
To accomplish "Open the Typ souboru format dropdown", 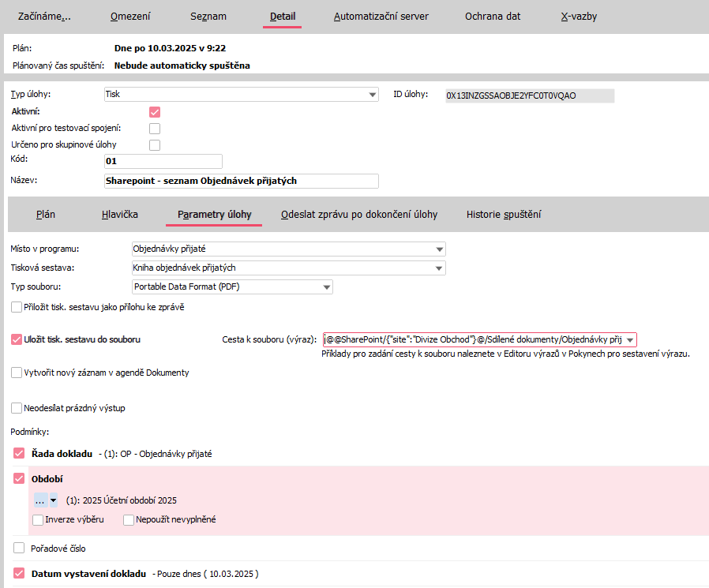I will pos(326,287).
